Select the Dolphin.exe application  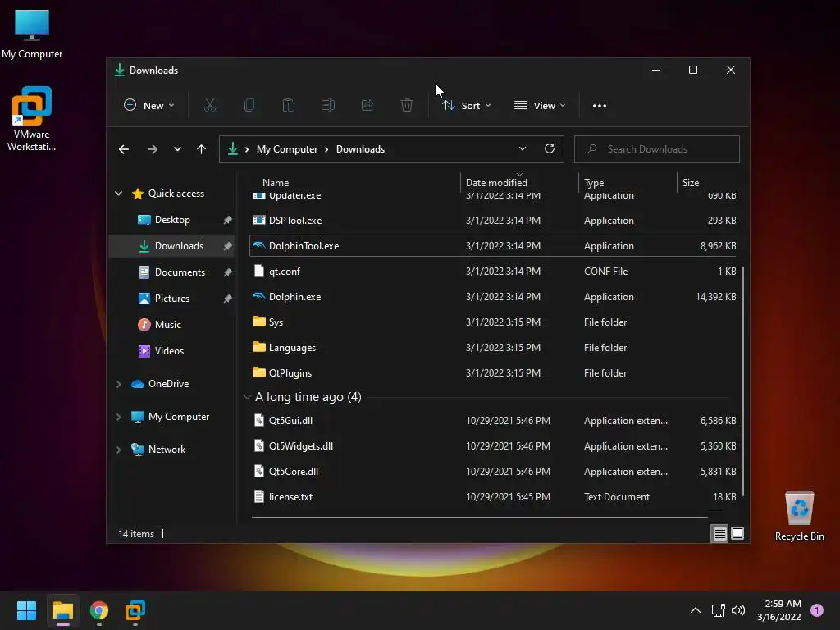tap(493, 297)
